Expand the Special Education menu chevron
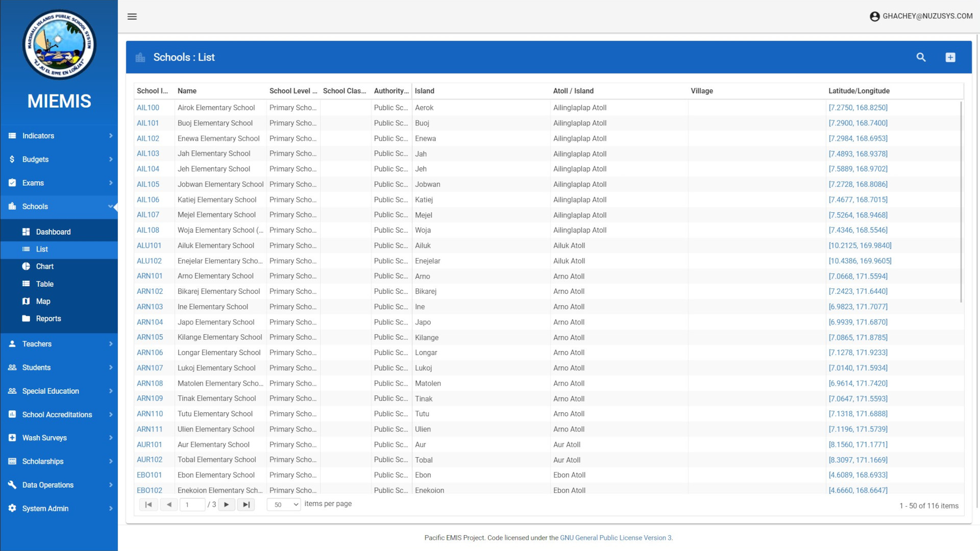980x551 pixels. (x=111, y=391)
